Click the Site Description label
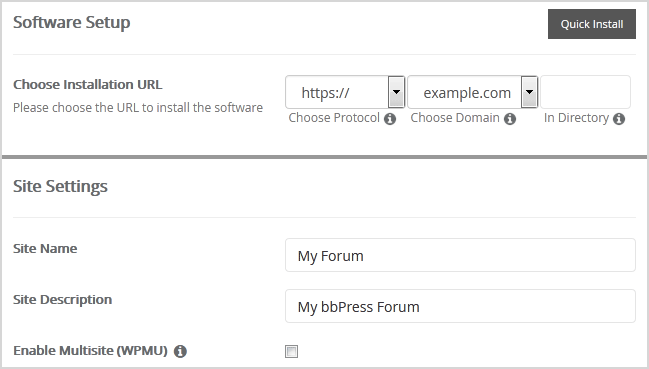 pos(62,299)
